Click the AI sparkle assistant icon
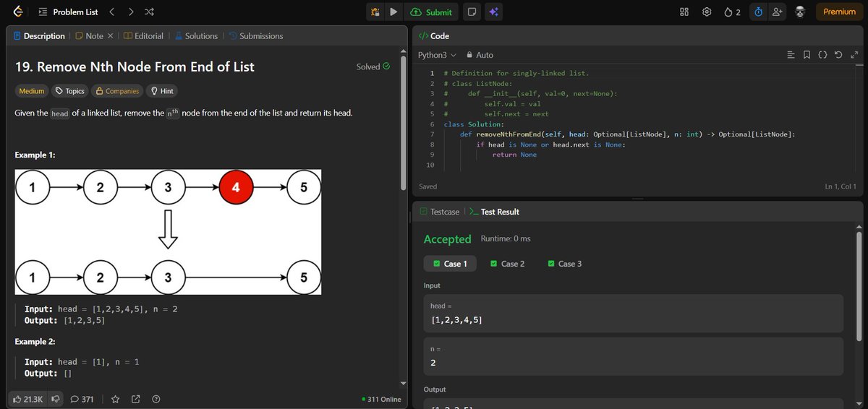 [493, 12]
